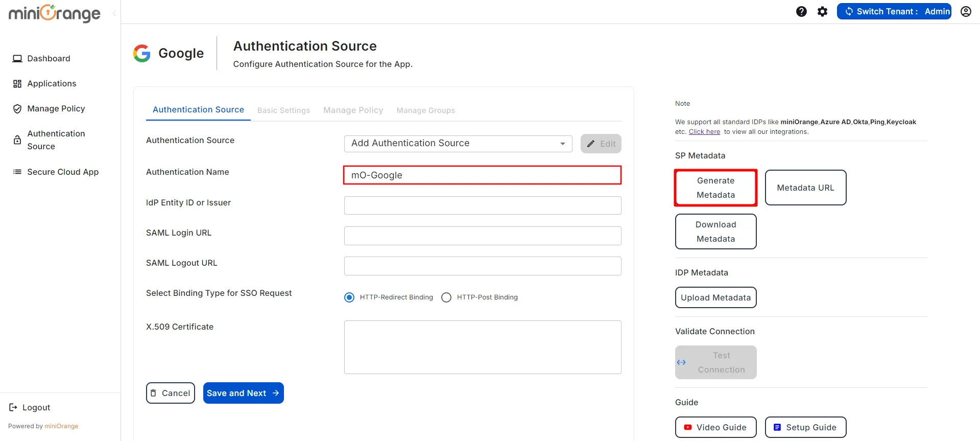Click into the SAML Logout URL field
The width and height of the screenshot is (980, 441).
click(482, 266)
